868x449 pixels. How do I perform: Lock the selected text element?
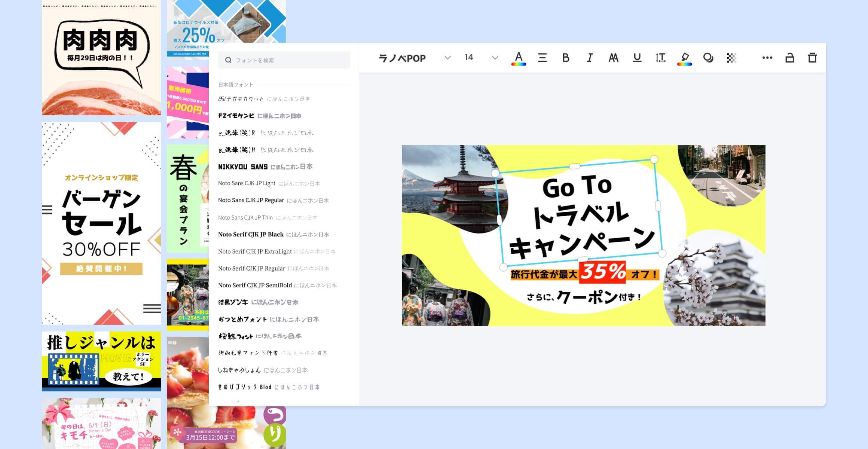pyautogui.click(x=790, y=57)
